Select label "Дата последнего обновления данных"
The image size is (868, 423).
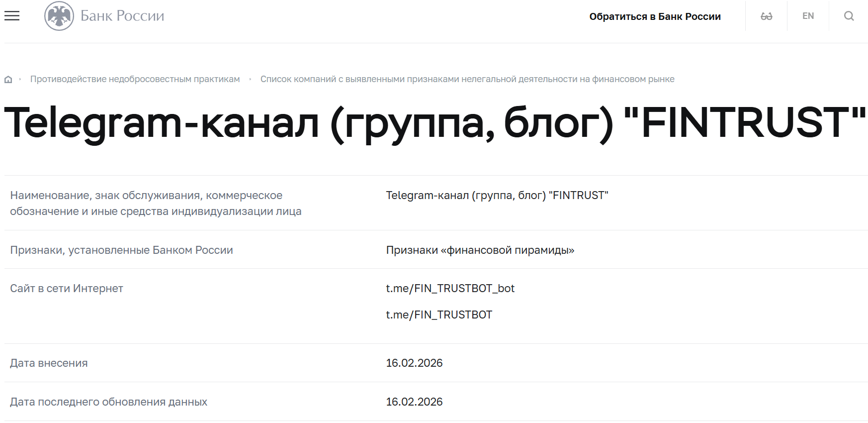(108, 402)
